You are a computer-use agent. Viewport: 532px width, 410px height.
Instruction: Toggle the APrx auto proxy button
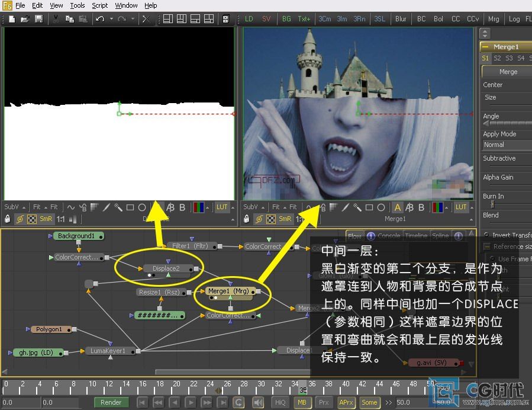tap(346, 402)
